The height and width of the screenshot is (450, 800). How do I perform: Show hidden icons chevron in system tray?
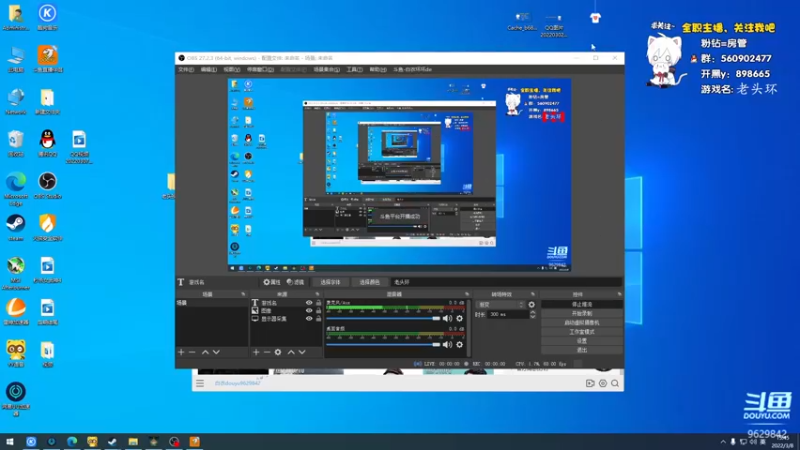coord(723,442)
